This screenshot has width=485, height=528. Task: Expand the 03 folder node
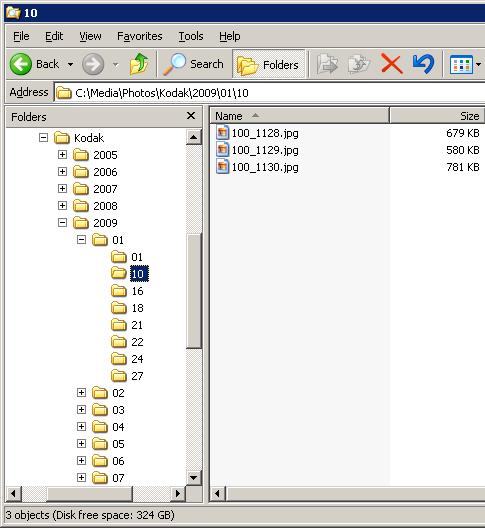(82, 409)
